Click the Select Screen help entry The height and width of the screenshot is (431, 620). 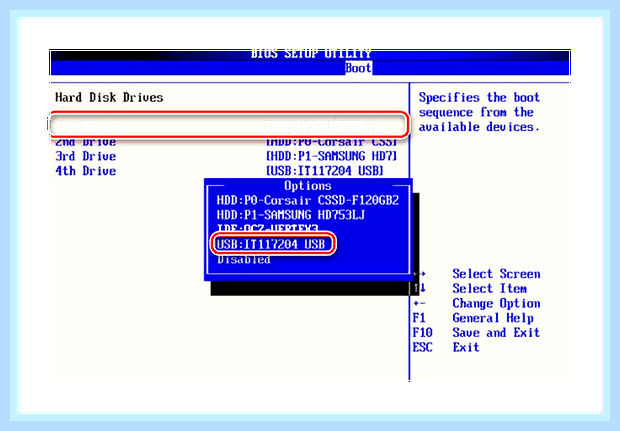tap(496, 274)
